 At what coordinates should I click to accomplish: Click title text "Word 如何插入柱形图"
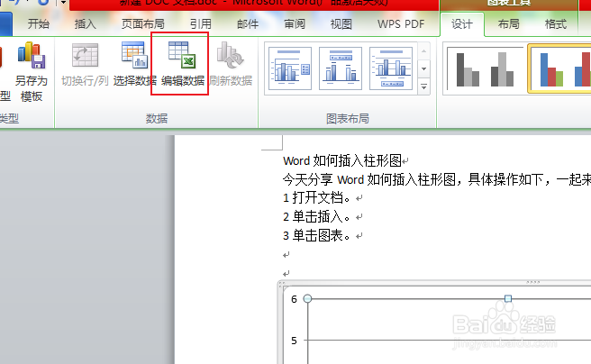pos(342,161)
